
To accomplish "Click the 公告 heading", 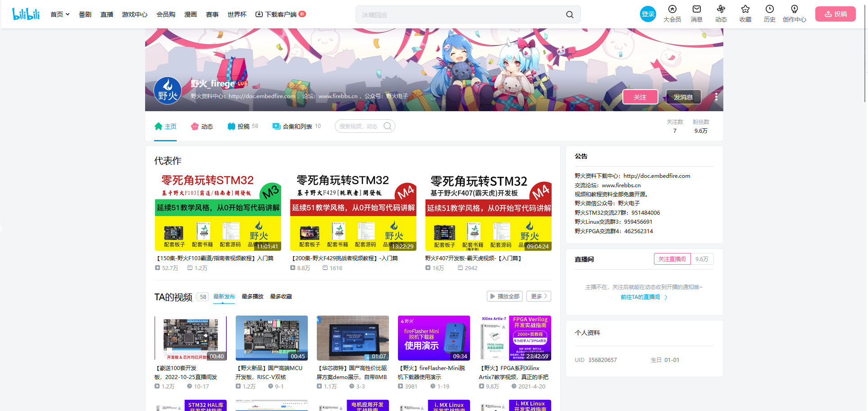I will point(581,156).
